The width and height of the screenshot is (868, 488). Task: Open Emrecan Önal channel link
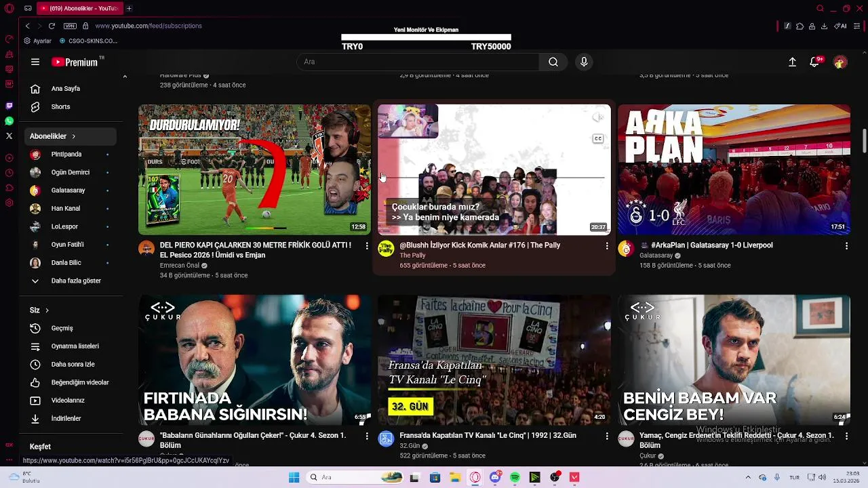coord(180,266)
